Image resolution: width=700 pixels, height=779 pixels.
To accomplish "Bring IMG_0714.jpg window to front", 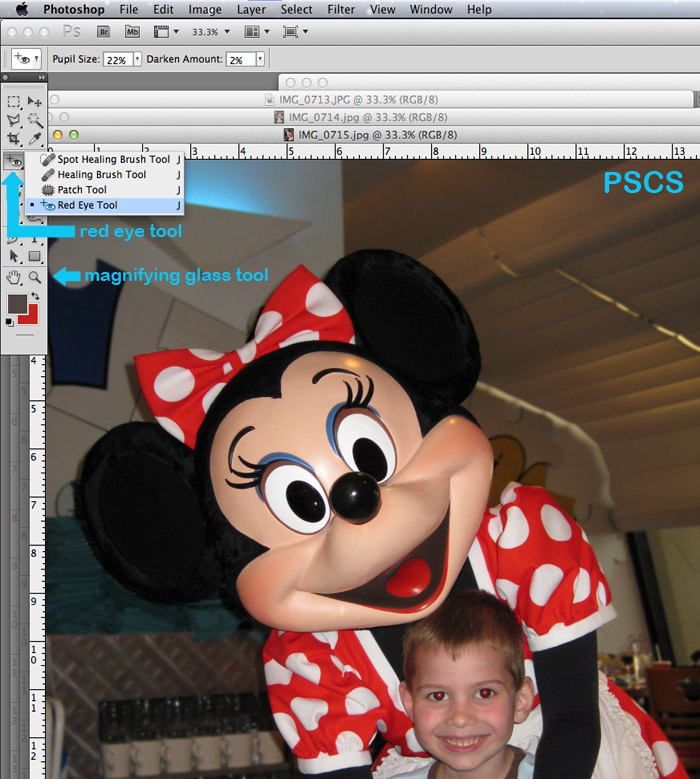I will coord(368,117).
